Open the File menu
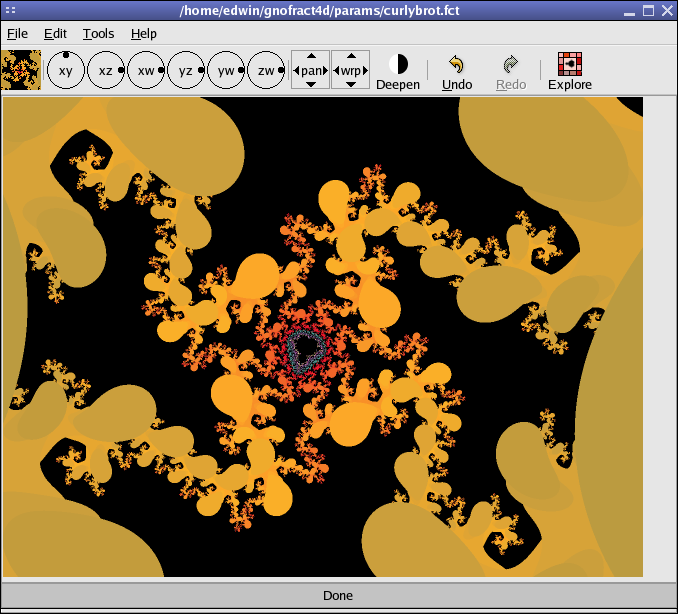The height and width of the screenshot is (614, 678). [x=17, y=34]
